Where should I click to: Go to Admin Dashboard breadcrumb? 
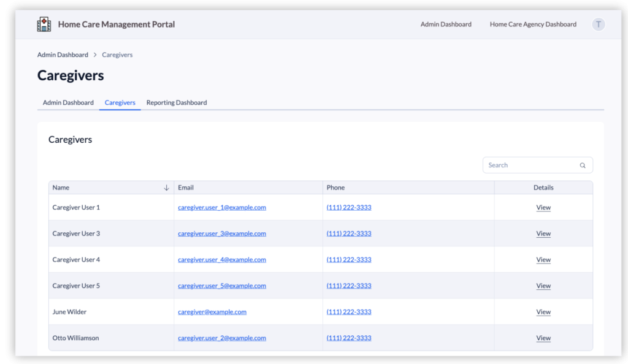pyautogui.click(x=63, y=55)
